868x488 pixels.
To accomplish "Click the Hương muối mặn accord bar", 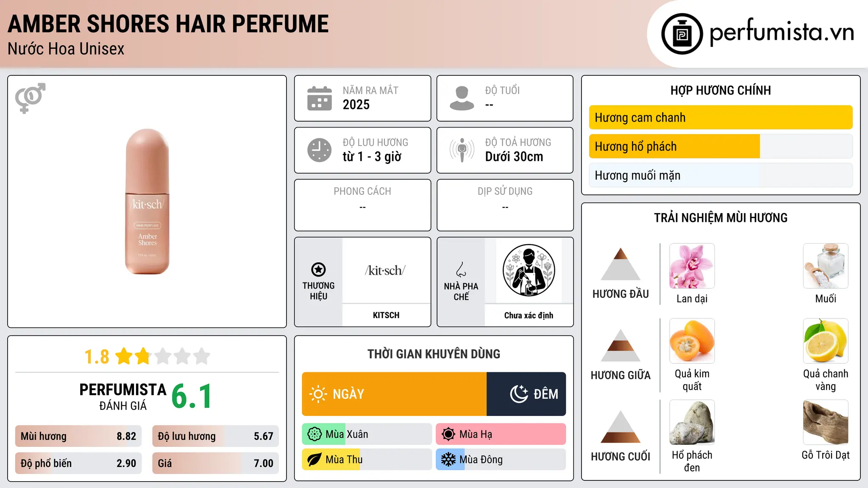I will coord(721,175).
